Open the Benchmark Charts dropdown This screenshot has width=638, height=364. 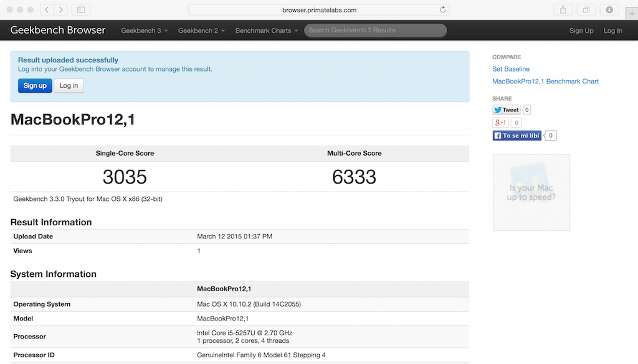pos(267,30)
